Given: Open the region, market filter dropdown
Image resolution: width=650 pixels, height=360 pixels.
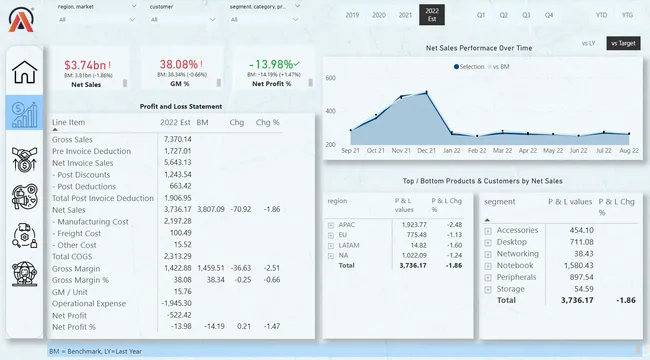Looking at the screenshot, I should [x=97, y=19].
